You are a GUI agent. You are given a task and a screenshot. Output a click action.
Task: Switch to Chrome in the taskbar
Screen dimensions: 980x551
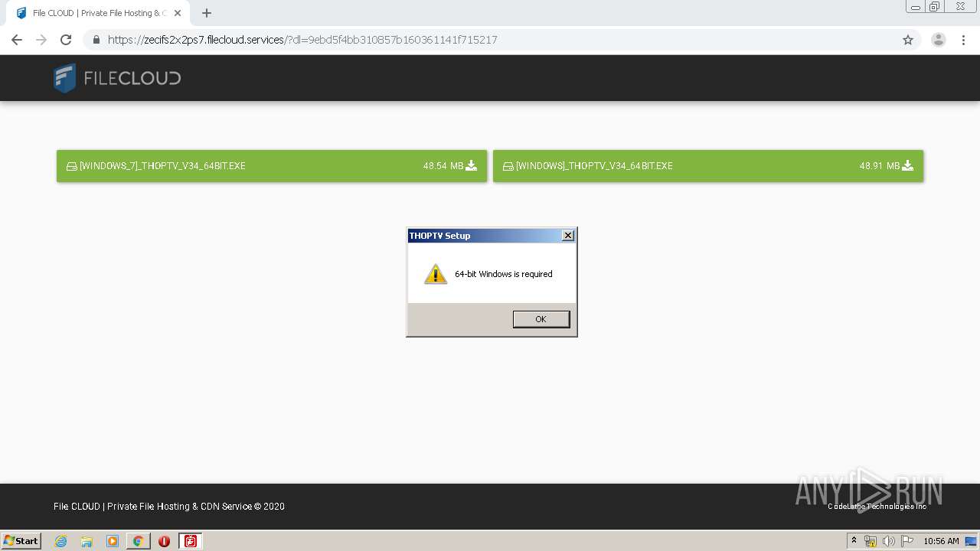[139, 541]
